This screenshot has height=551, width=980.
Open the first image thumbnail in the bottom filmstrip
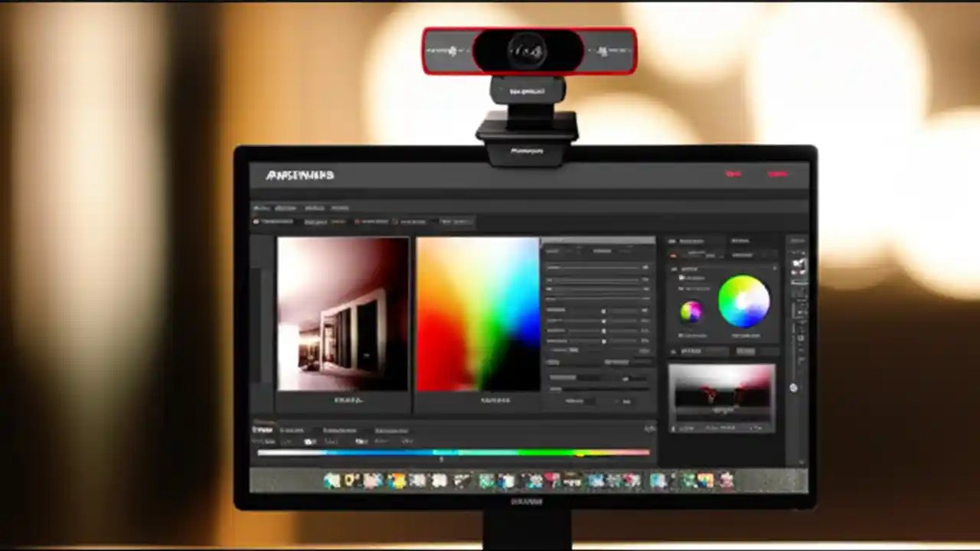point(332,480)
